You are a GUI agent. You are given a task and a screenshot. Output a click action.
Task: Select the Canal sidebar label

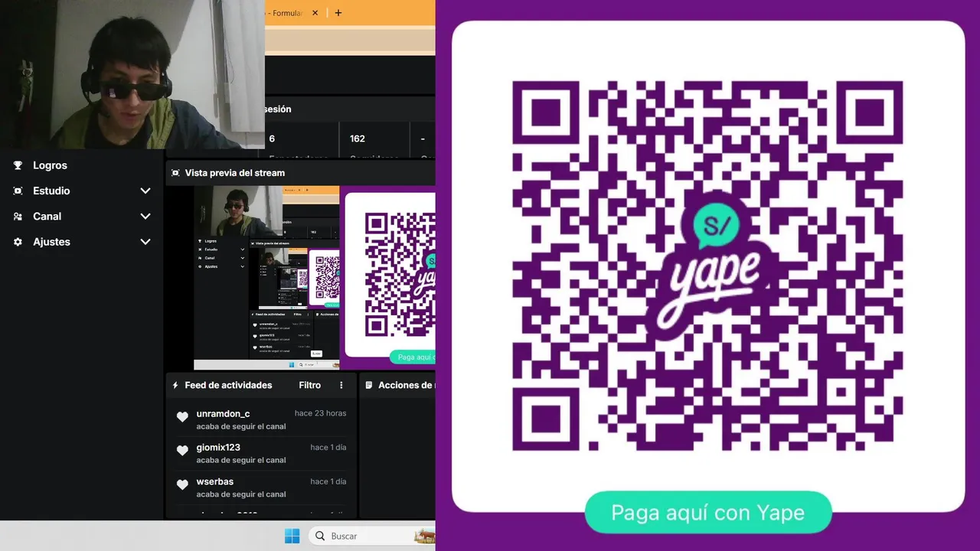[47, 217]
